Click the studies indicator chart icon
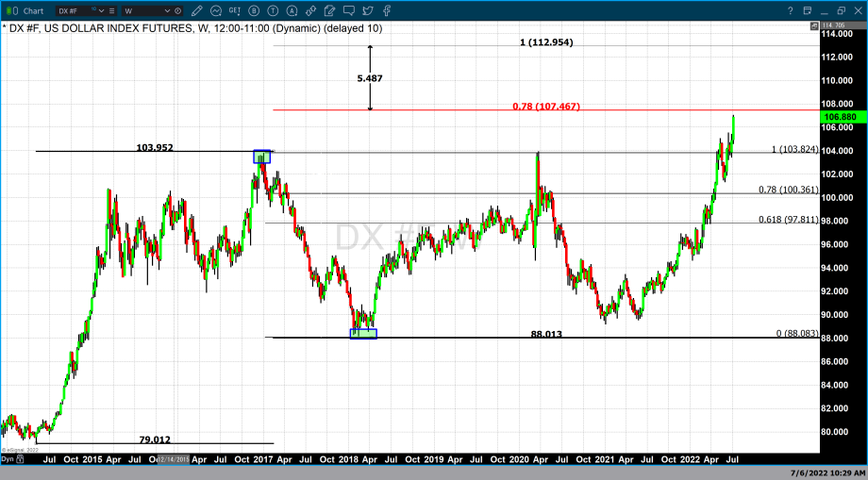This screenshot has width=868, height=480. pyautogui.click(x=216, y=10)
